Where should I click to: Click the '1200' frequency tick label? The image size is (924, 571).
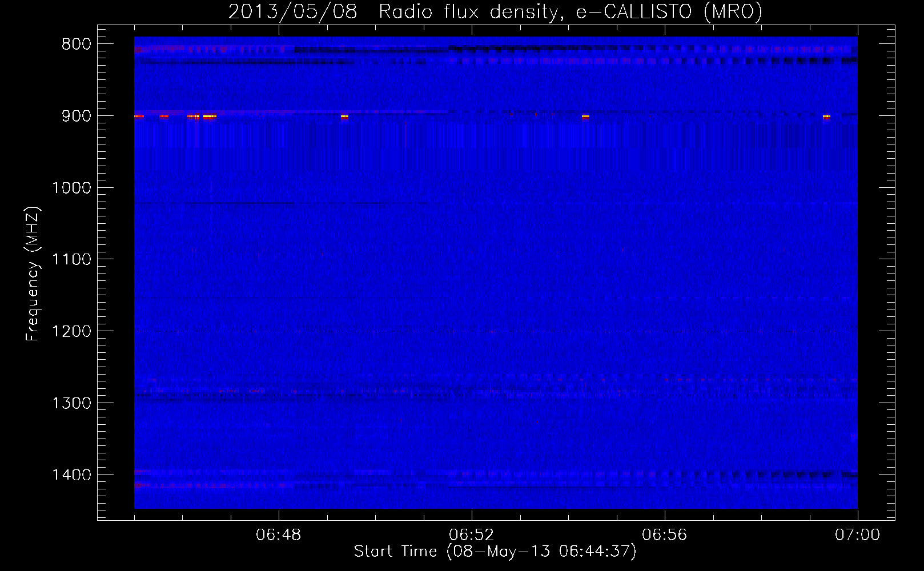coord(71,331)
